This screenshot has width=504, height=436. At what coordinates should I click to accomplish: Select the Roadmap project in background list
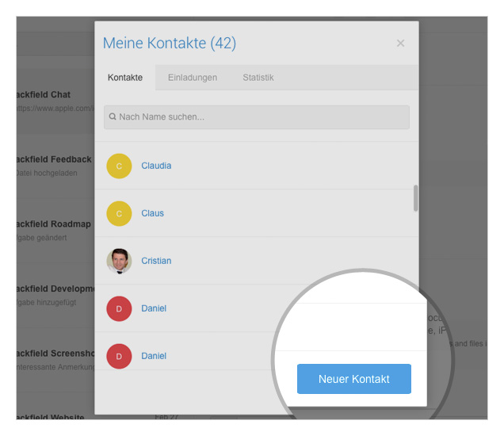tap(54, 224)
